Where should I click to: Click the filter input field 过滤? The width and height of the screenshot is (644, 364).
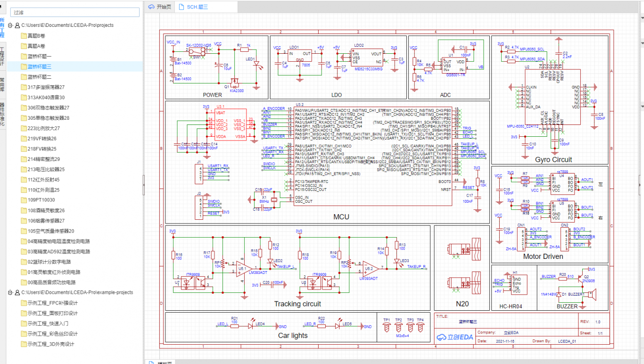[x=75, y=12]
